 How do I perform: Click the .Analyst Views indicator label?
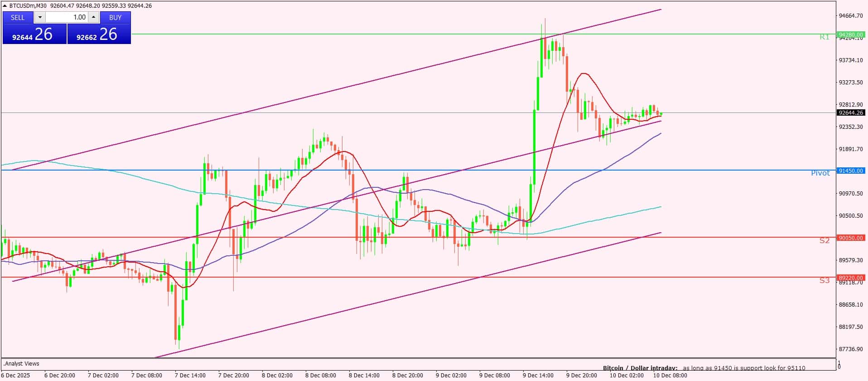click(22, 363)
